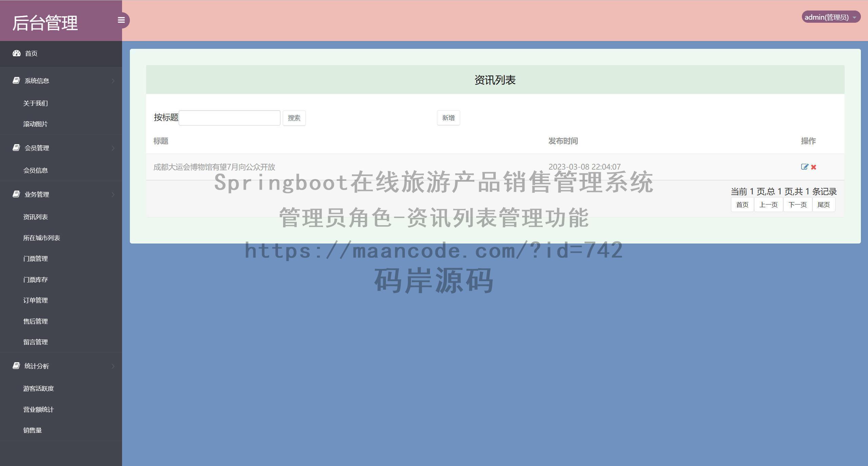Toggle the sidebar hamburger menu
Viewport: 868px width, 466px height.
tap(121, 20)
